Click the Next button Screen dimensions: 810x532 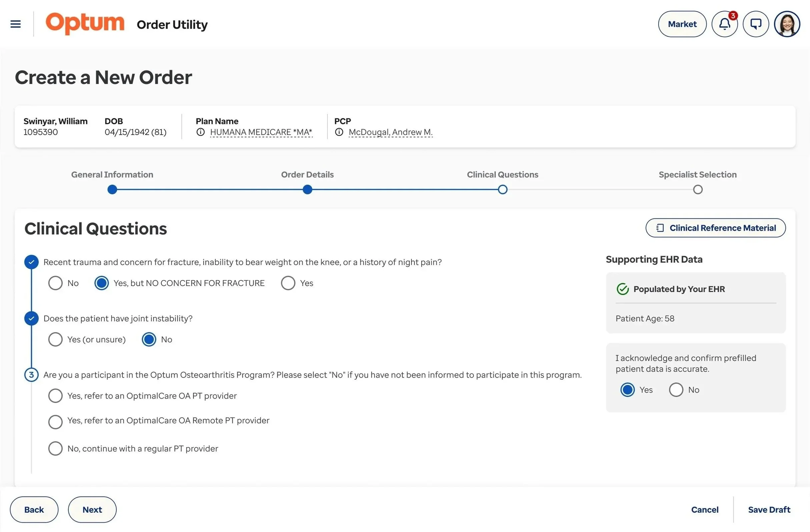coord(92,510)
